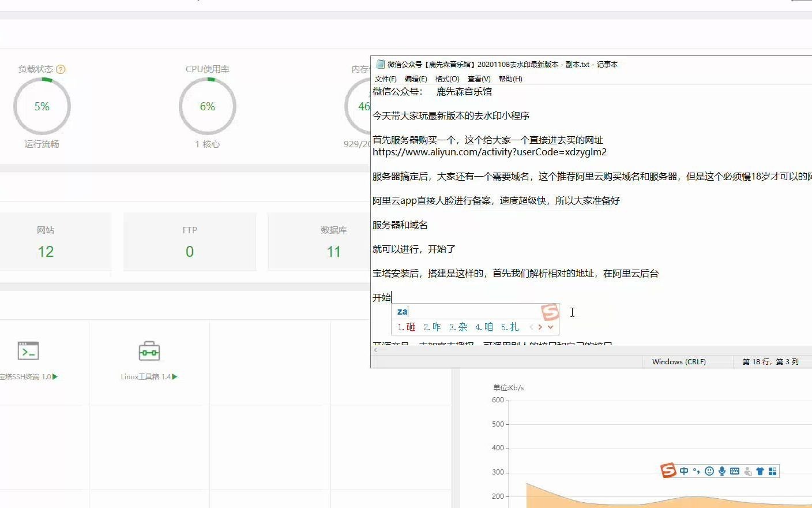Click the 今天带大家玩 line in Notepad
Screen dimensions: 812x508
pos(451,116)
